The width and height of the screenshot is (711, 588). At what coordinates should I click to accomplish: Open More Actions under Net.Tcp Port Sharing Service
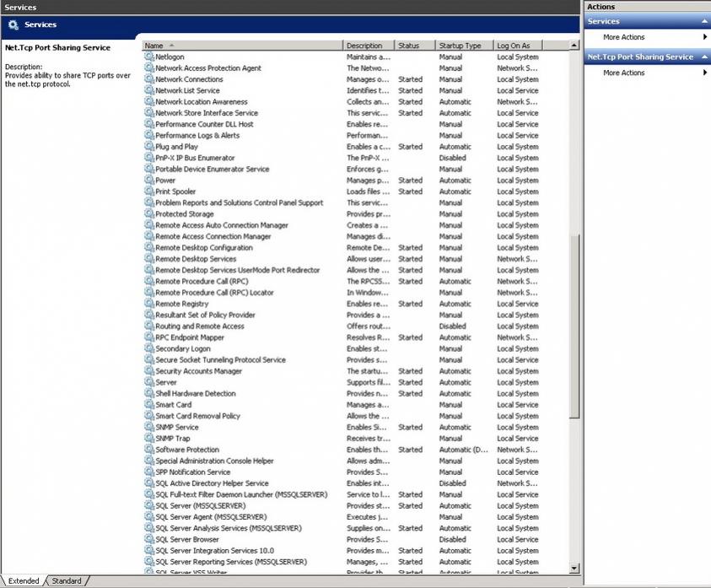tap(623, 73)
